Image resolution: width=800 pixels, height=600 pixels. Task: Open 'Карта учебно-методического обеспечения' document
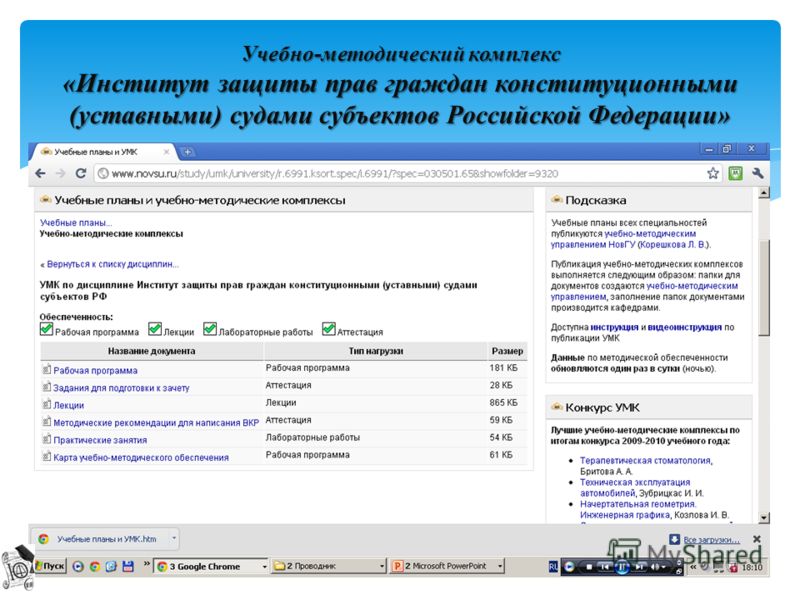pyautogui.click(x=141, y=457)
